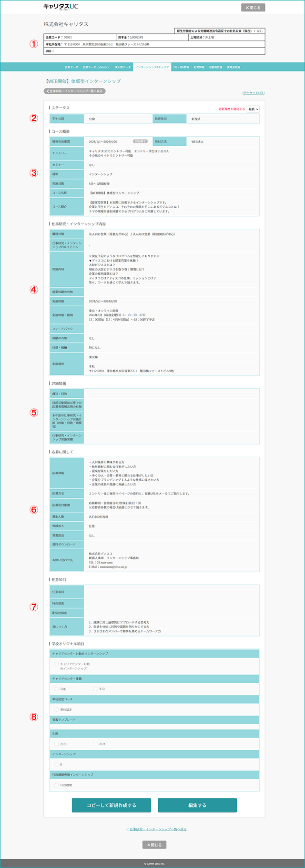The width and height of the screenshot is (305, 868).
Task: Select キャリアセンターお勧めインターンシップ radio option
Action: pyautogui.click(x=57, y=664)
